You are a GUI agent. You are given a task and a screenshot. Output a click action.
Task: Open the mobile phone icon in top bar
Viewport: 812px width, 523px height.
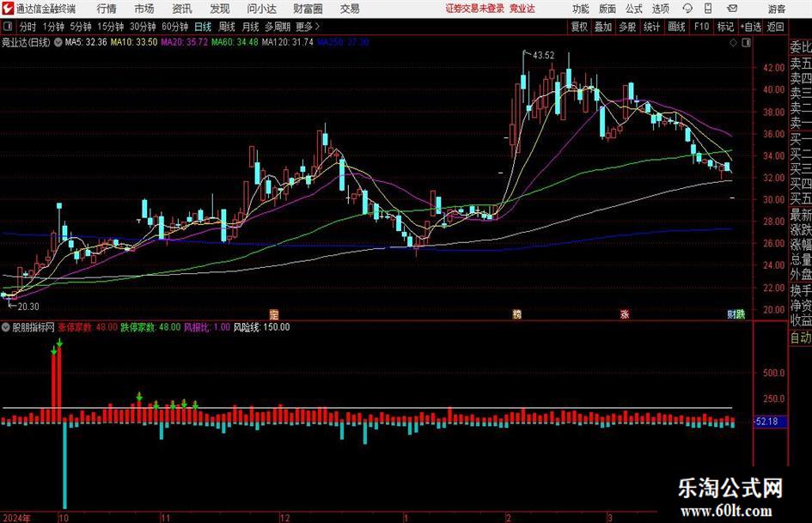pos(708,9)
